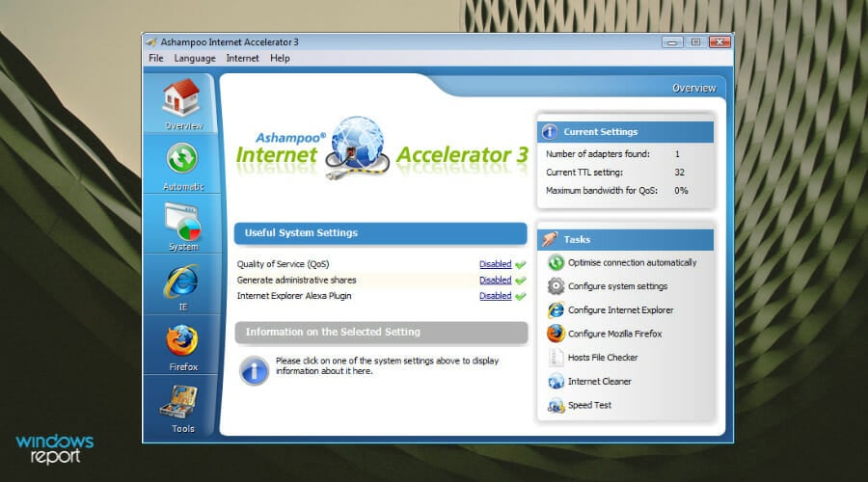The height and width of the screenshot is (482, 868).
Task: Open the System settings sidebar icon
Action: 181,223
